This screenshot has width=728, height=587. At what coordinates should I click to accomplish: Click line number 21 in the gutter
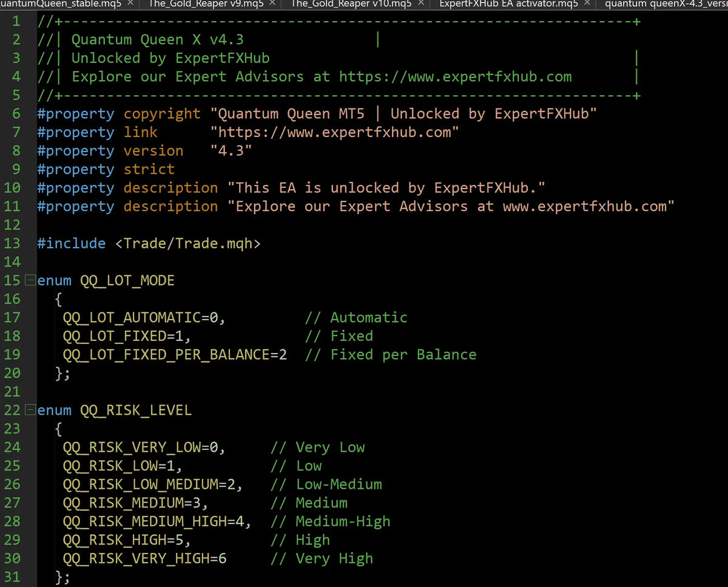tap(12, 392)
